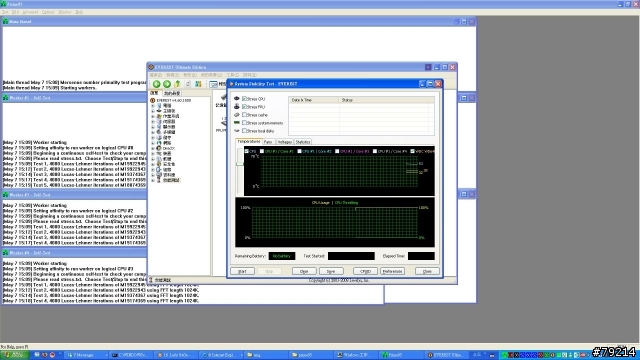Click the EVEREST Ultimate Edition title bar icon
640x360 pixels.
click(151, 67)
